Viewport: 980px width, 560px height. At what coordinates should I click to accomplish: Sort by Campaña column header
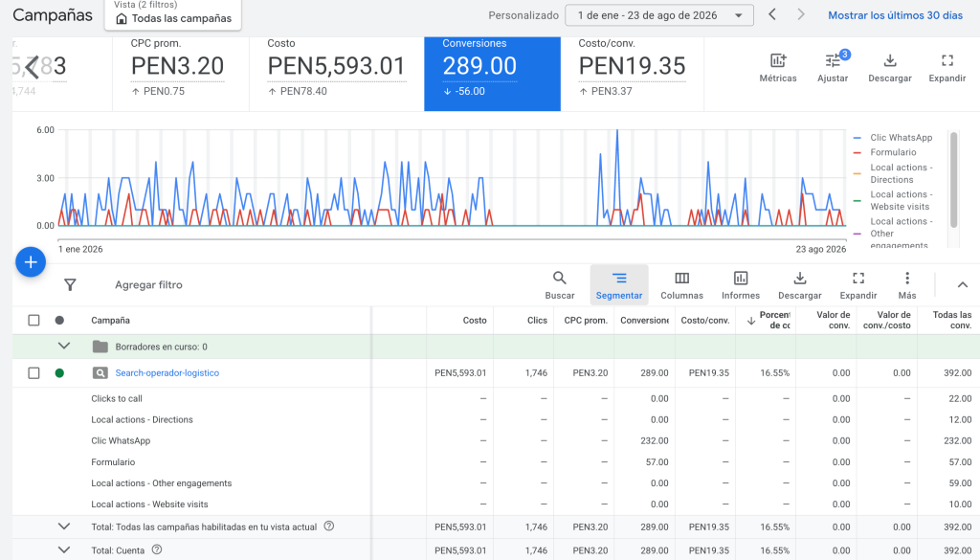pos(111,320)
